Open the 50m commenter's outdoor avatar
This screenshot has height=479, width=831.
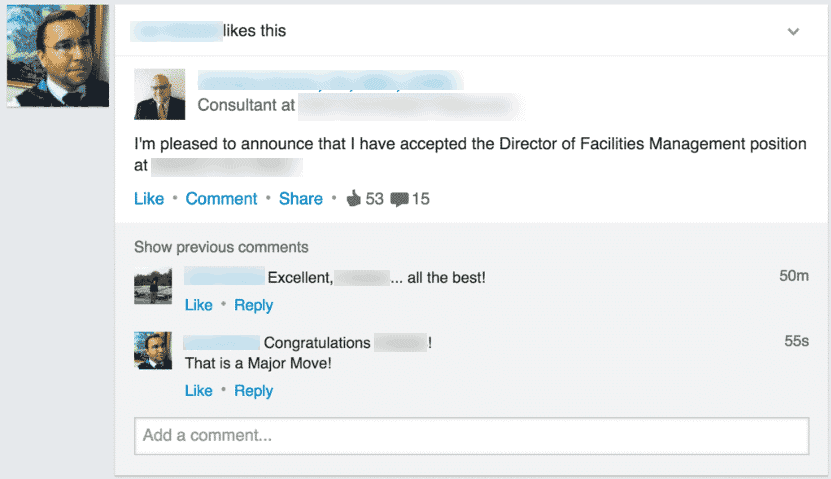click(153, 286)
